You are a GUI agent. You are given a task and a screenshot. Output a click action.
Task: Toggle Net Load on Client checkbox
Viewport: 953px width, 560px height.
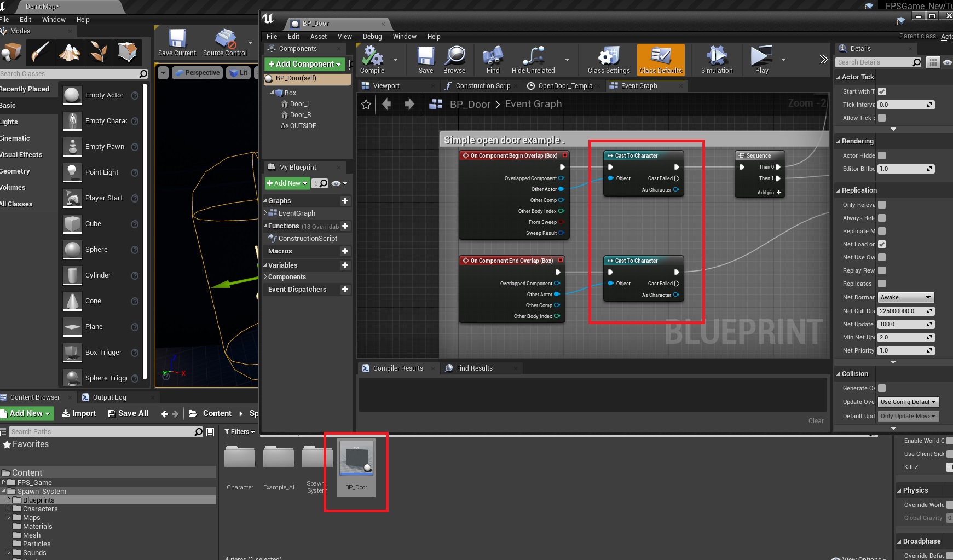(x=882, y=244)
